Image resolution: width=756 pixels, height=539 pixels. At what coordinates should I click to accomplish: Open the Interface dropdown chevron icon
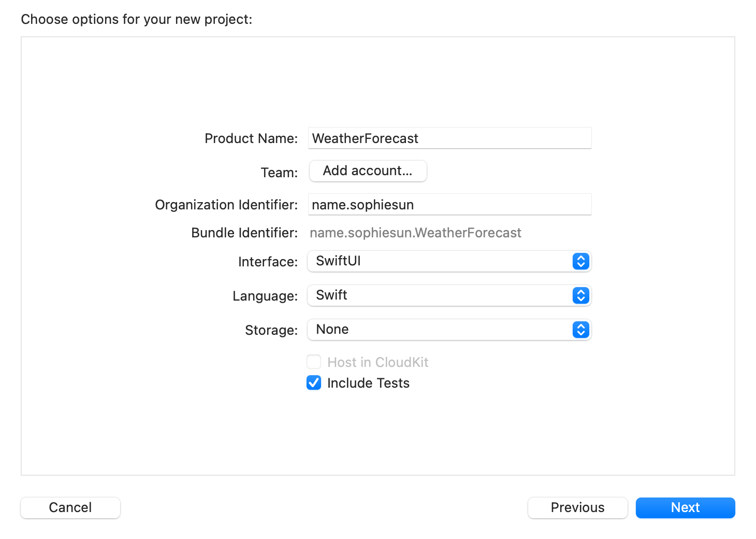click(x=581, y=261)
